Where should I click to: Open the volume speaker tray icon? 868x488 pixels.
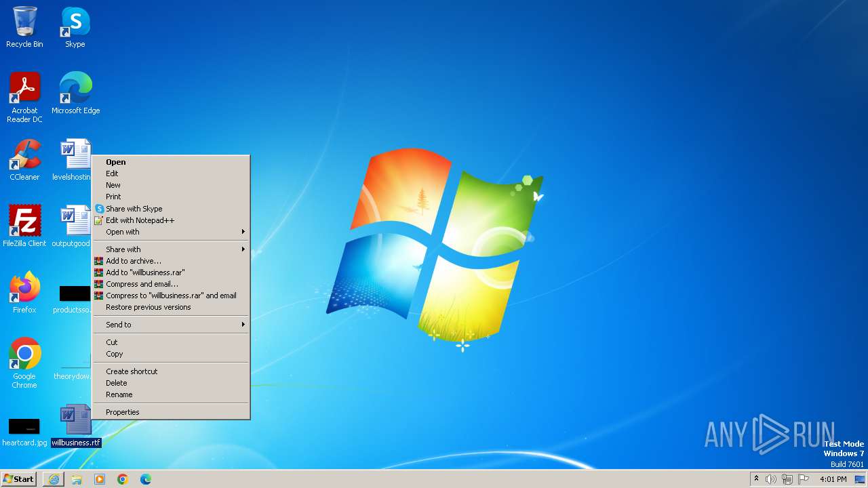click(x=771, y=479)
